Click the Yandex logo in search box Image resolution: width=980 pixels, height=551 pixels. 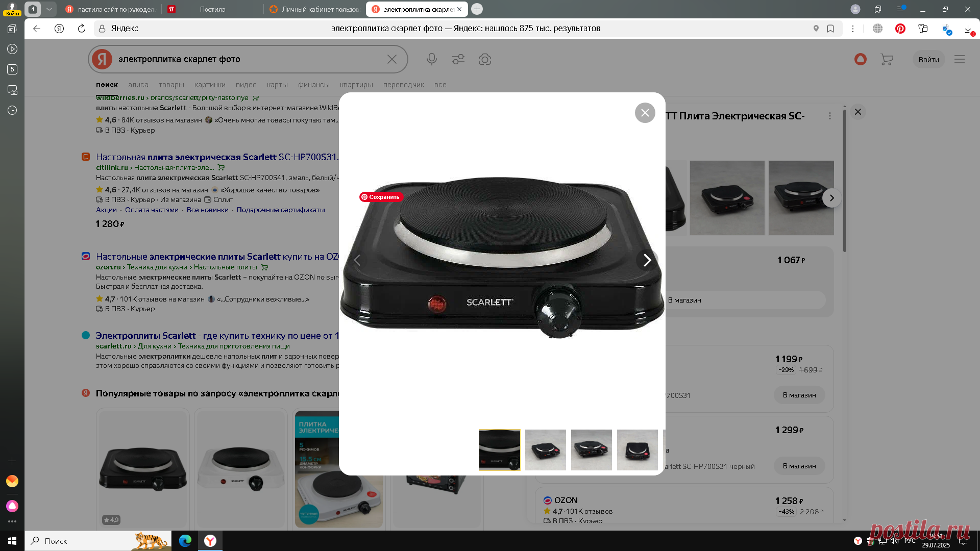click(102, 59)
